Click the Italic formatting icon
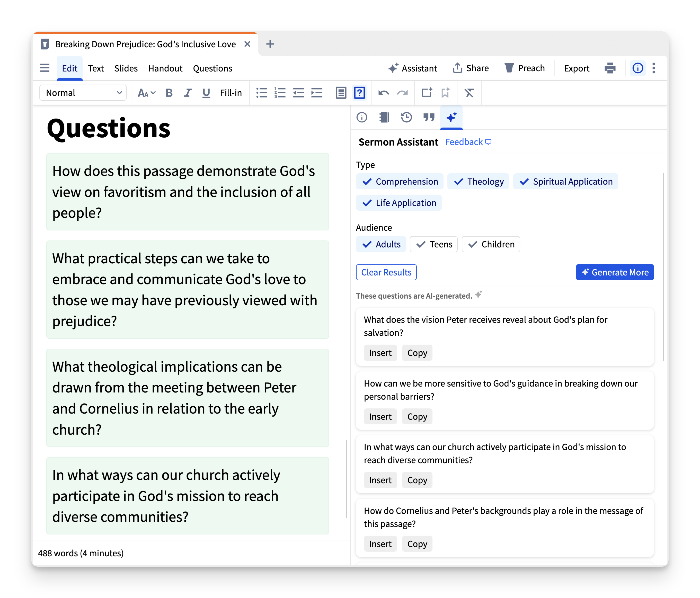 (x=188, y=93)
